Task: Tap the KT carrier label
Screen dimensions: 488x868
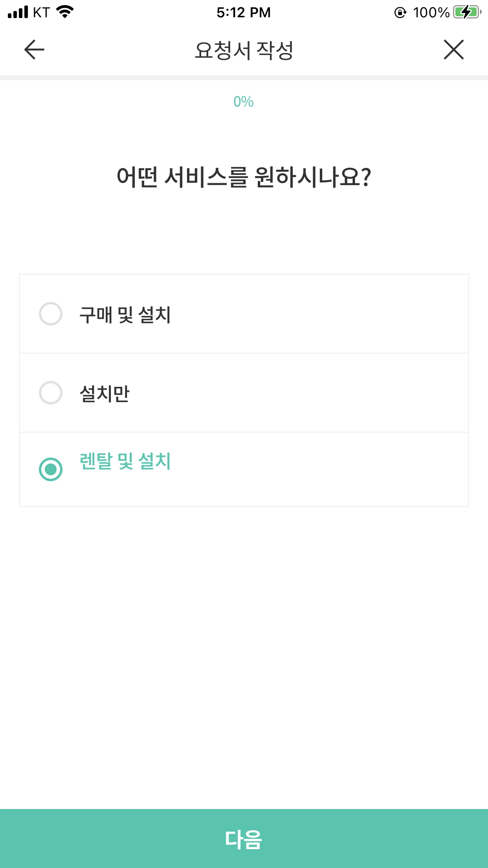Action: click(41, 13)
